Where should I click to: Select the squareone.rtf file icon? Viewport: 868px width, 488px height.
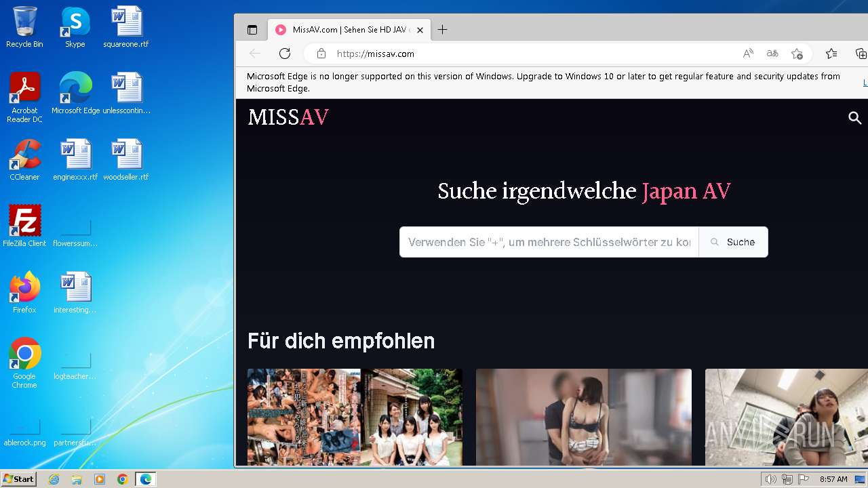pyautogui.click(x=126, y=27)
